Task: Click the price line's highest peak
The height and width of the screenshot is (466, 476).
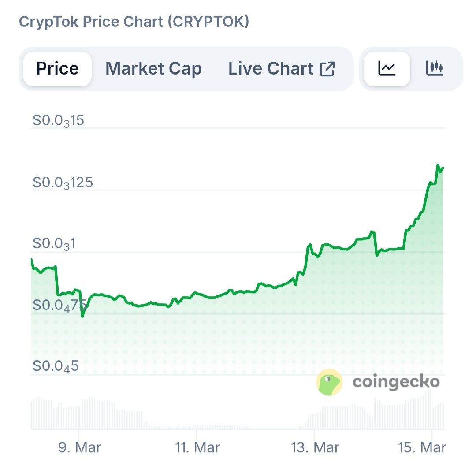Action: click(x=438, y=165)
